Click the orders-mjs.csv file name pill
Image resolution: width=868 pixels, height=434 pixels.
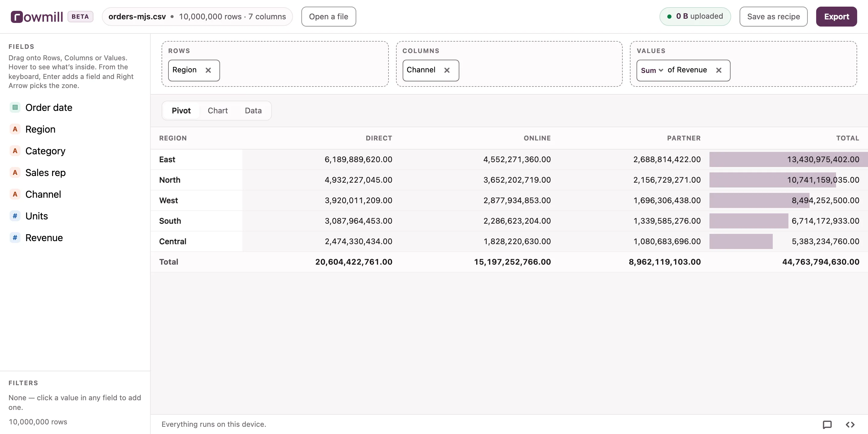click(197, 17)
